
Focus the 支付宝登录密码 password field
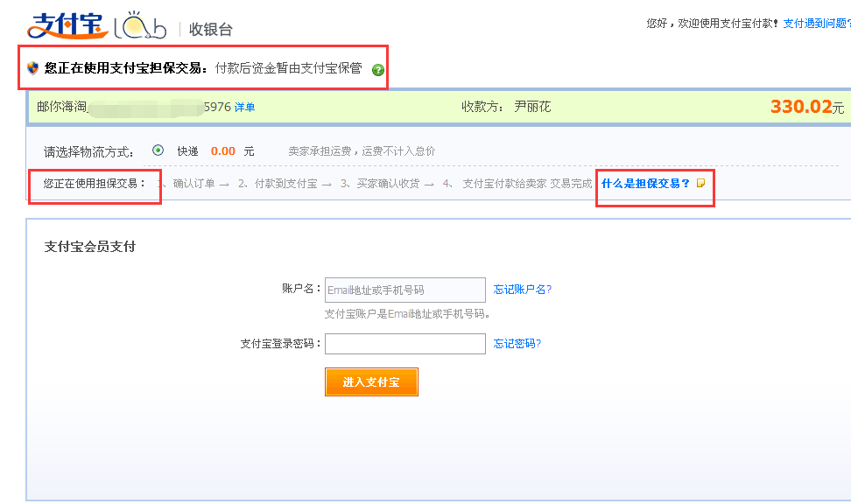click(x=404, y=344)
